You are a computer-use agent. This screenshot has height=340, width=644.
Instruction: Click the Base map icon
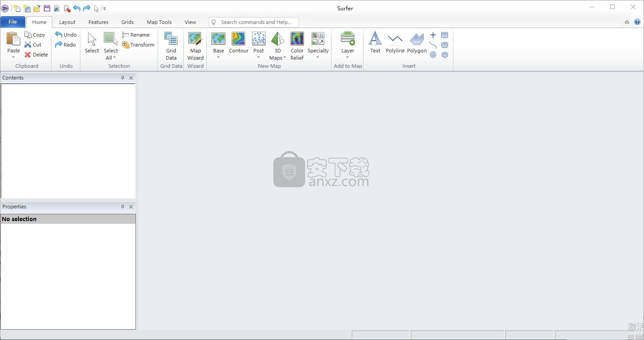pos(219,39)
